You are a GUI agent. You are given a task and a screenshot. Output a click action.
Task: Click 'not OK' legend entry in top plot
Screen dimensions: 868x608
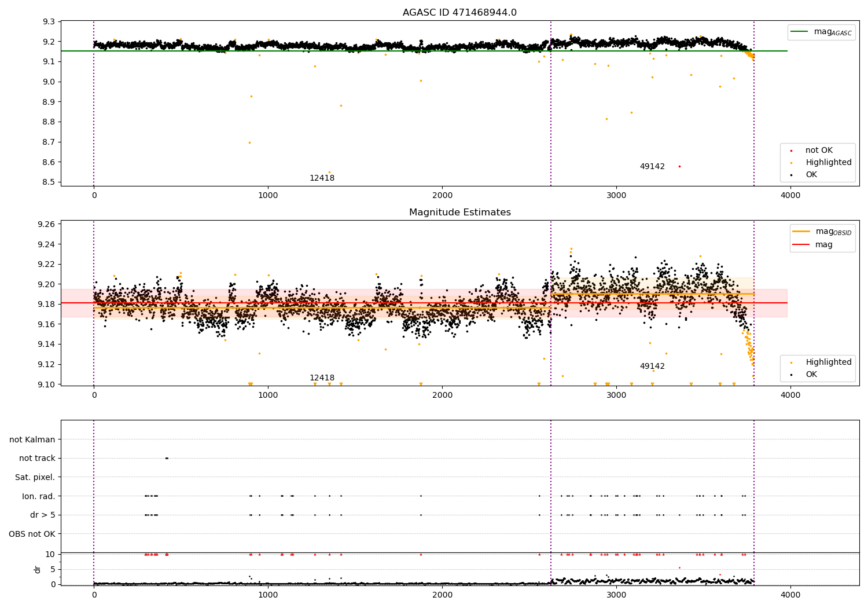click(x=819, y=151)
